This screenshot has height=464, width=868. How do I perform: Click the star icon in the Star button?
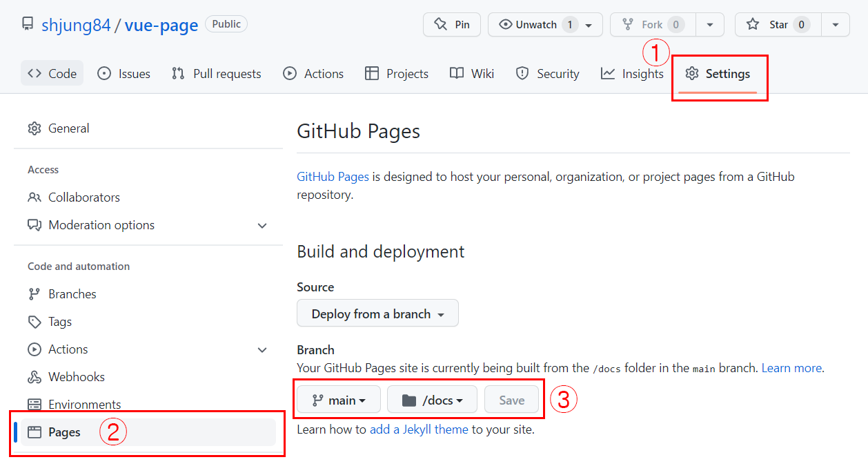[x=753, y=24]
